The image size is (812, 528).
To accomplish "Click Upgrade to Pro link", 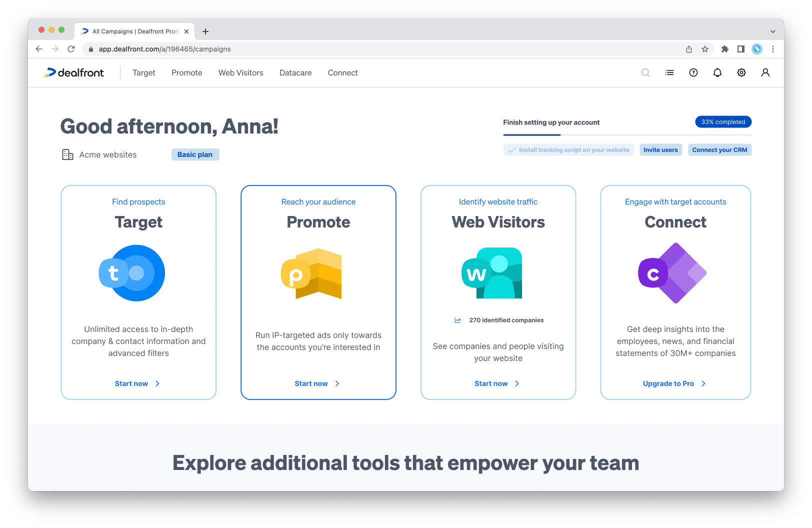I will (x=668, y=383).
